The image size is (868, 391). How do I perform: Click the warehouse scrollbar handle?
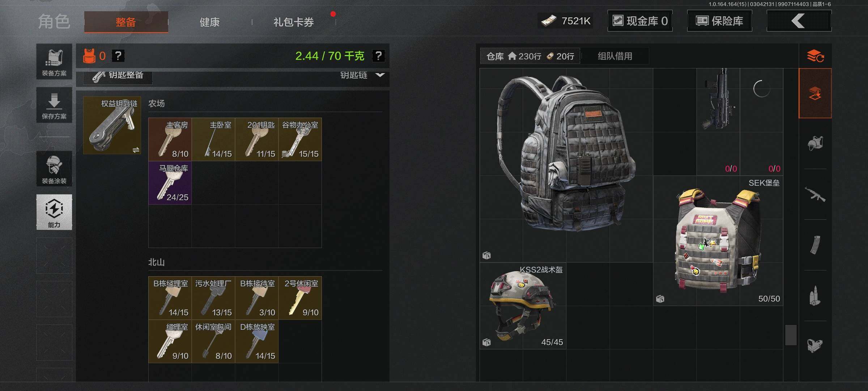(x=791, y=335)
